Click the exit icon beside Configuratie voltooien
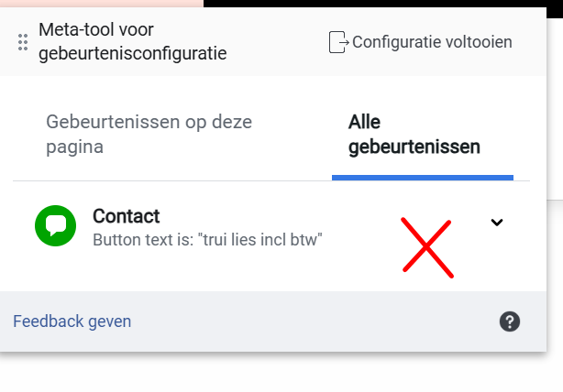 (338, 42)
